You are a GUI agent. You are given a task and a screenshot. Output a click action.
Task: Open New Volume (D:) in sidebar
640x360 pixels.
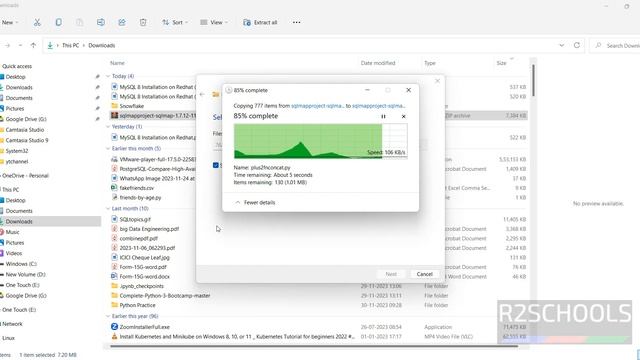tap(23, 274)
